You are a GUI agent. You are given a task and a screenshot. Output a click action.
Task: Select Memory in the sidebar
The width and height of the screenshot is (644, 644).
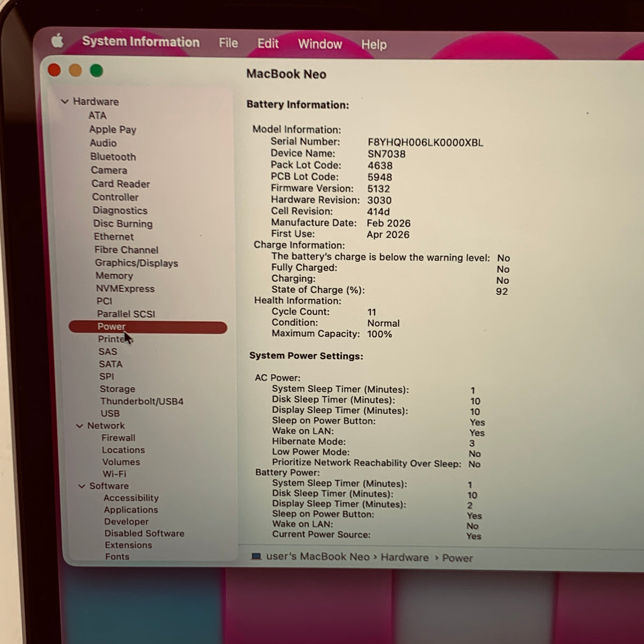(114, 275)
